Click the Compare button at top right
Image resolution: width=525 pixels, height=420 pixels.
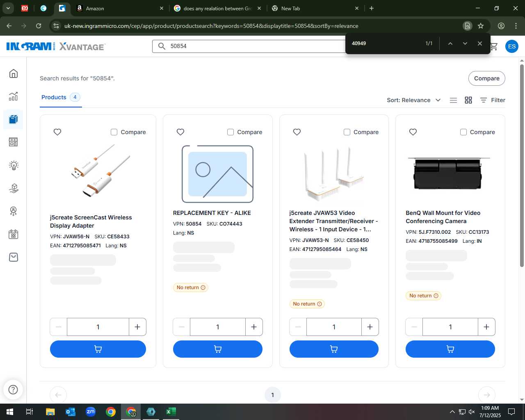click(487, 78)
